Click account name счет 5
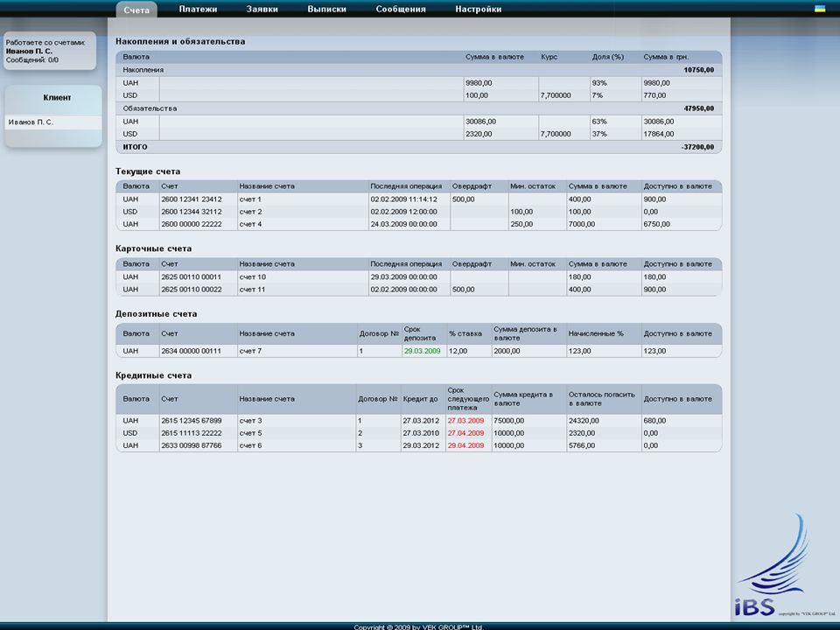The width and height of the screenshot is (840, 630). 250,433
